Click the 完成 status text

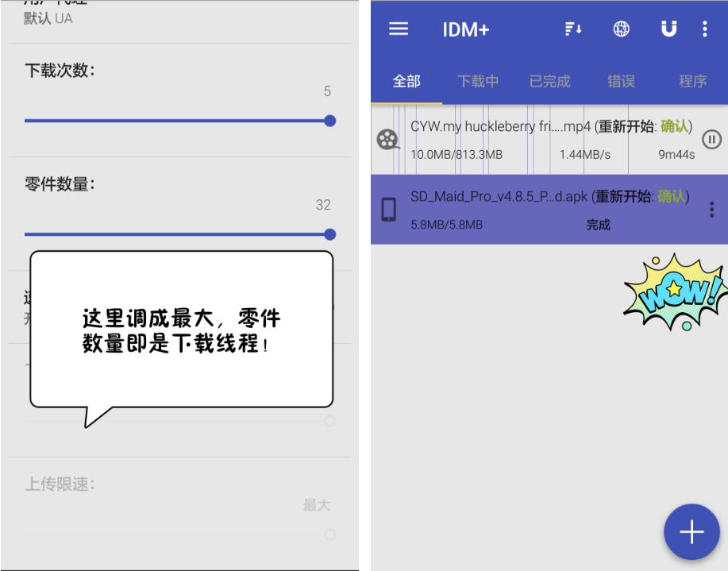598,225
